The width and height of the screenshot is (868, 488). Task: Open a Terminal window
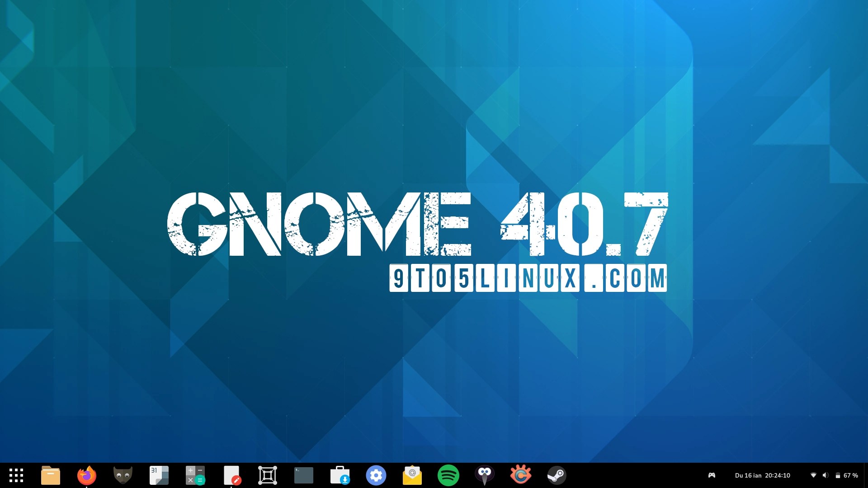pyautogui.click(x=303, y=475)
